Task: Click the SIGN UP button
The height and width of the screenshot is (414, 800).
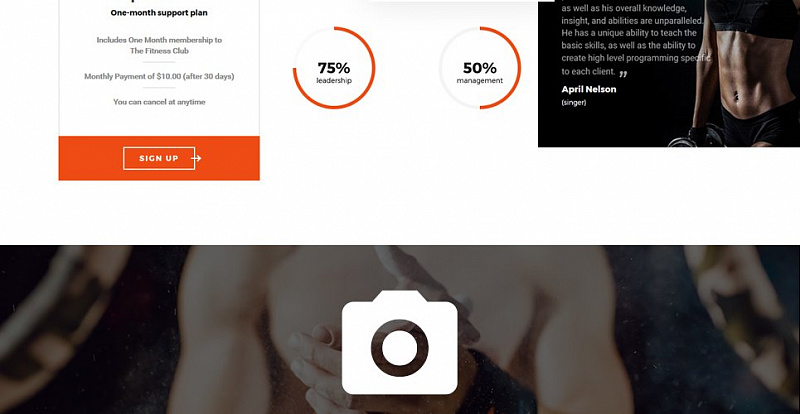Action: [159, 158]
